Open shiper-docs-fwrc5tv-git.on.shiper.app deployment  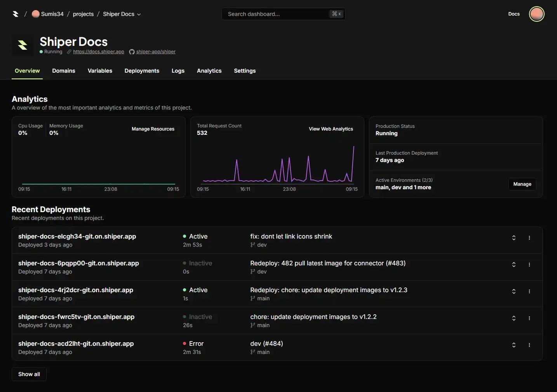point(76,317)
